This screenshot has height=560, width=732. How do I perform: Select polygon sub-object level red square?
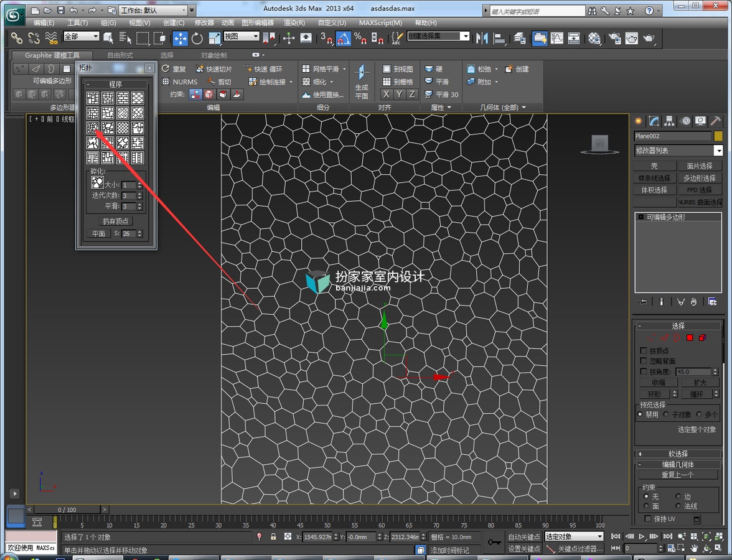click(690, 337)
